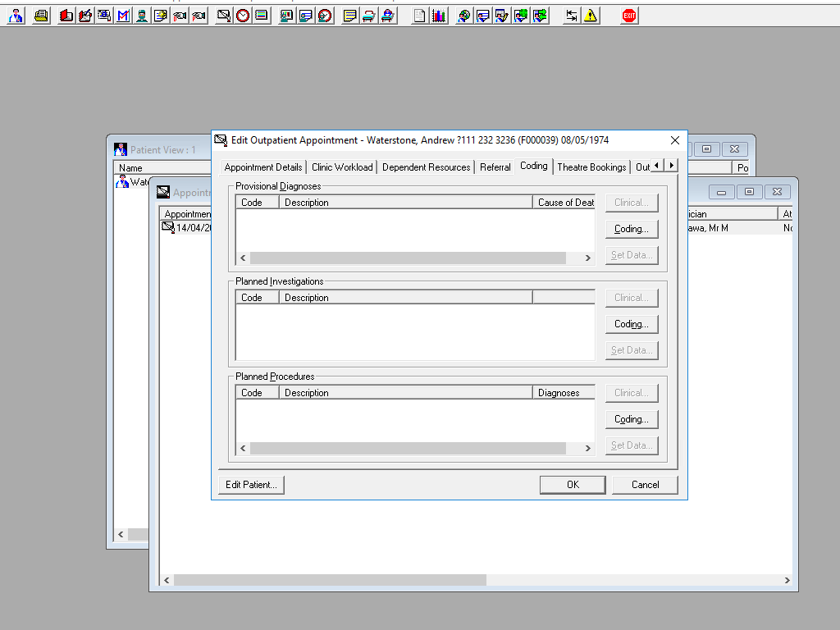The image size is (840, 630).
Task: Click Planned Procedures scrollbar right arrow
Action: [x=587, y=448]
